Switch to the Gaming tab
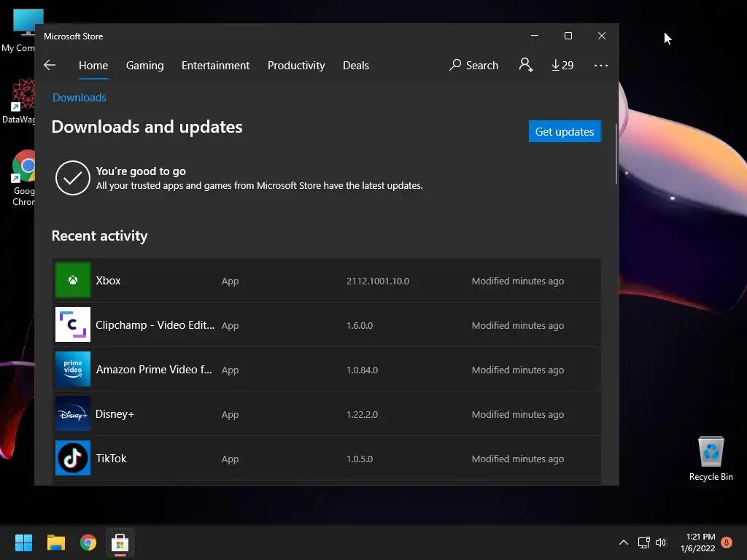Viewport: 747px width, 560px height. point(145,65)
